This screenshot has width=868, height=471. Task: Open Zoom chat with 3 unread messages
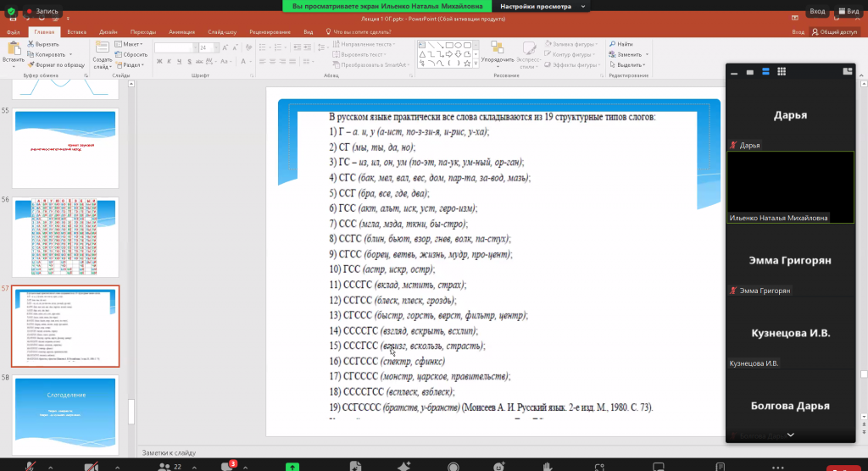(229, 466)
